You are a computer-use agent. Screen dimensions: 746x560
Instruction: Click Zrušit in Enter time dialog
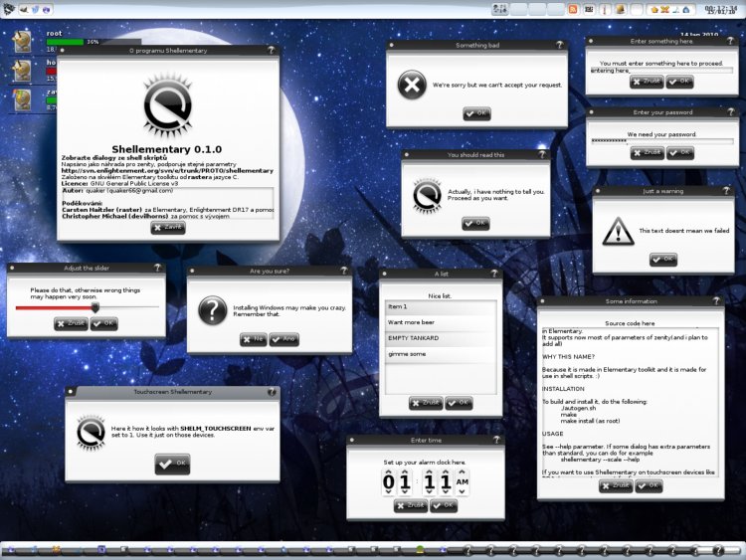click(x=411, y=505)
